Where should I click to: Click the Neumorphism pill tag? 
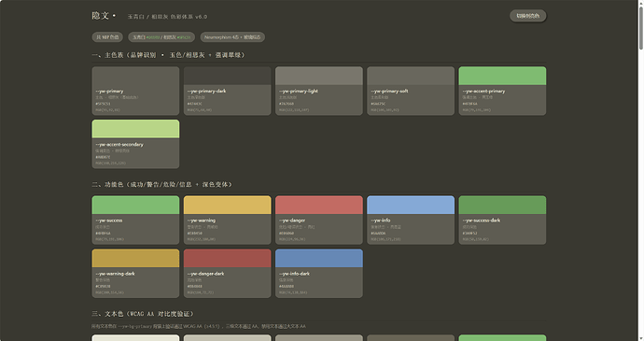click(x=232, y=37)
